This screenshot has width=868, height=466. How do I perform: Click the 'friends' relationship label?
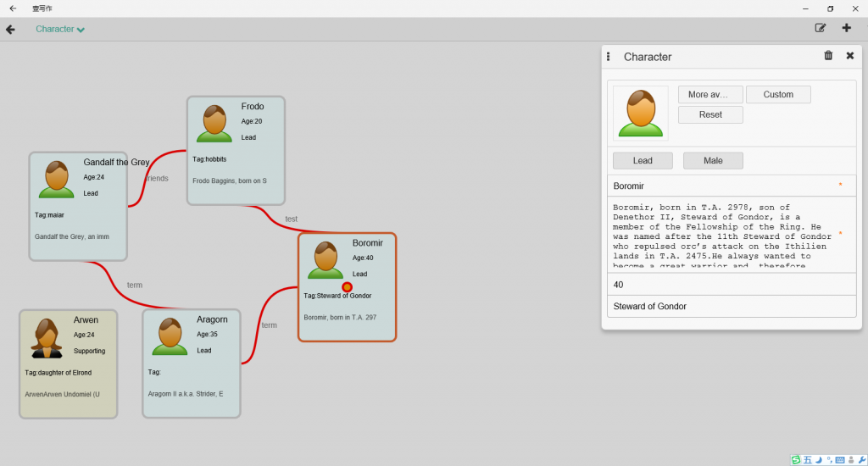157,178
